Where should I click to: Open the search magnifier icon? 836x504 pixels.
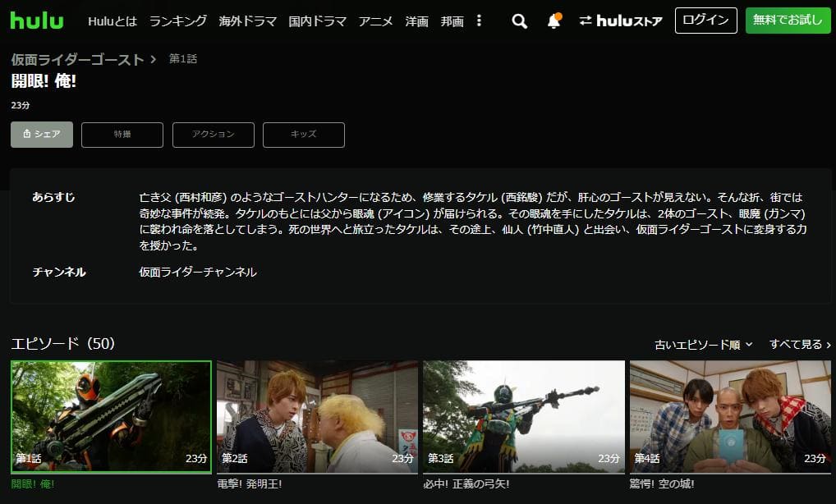tap(519, 21)
